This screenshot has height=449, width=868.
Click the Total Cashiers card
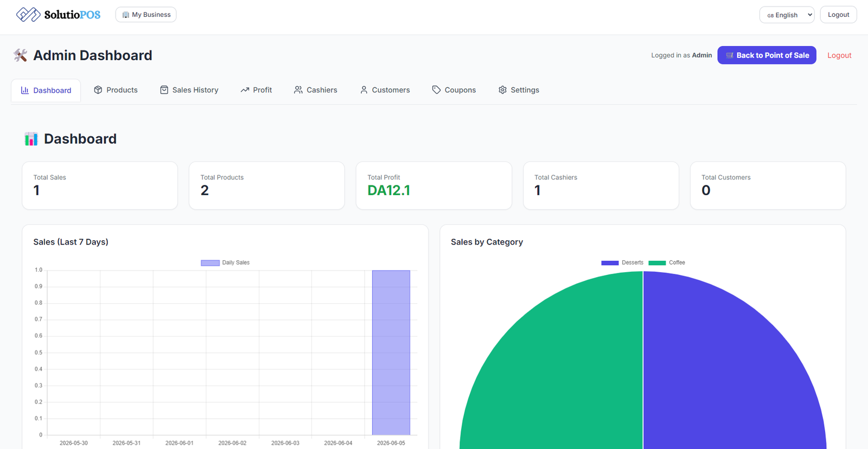click(601, 185)
